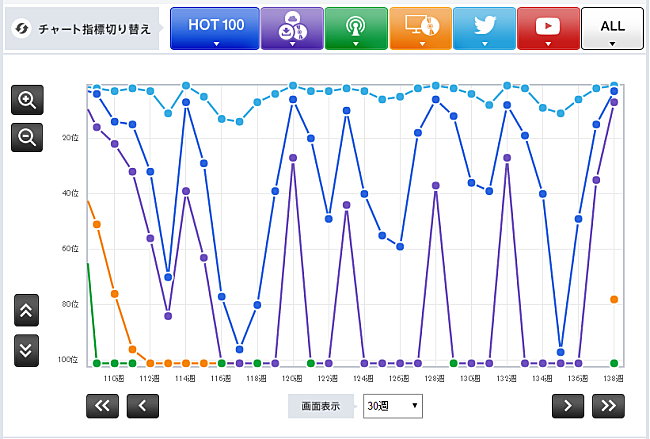Go back one week with left arrow
The height and width of the screenshot is (439, 650).
(142, 405)
